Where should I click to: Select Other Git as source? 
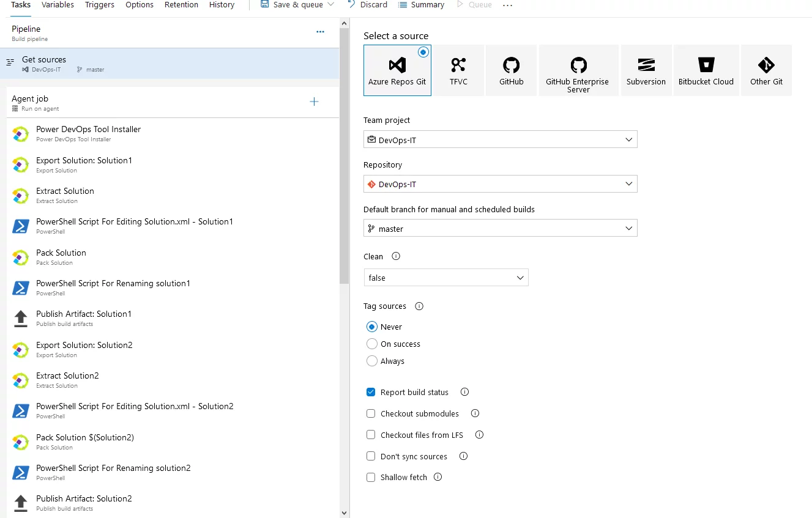pyautogui.click(x=766, y=70)
